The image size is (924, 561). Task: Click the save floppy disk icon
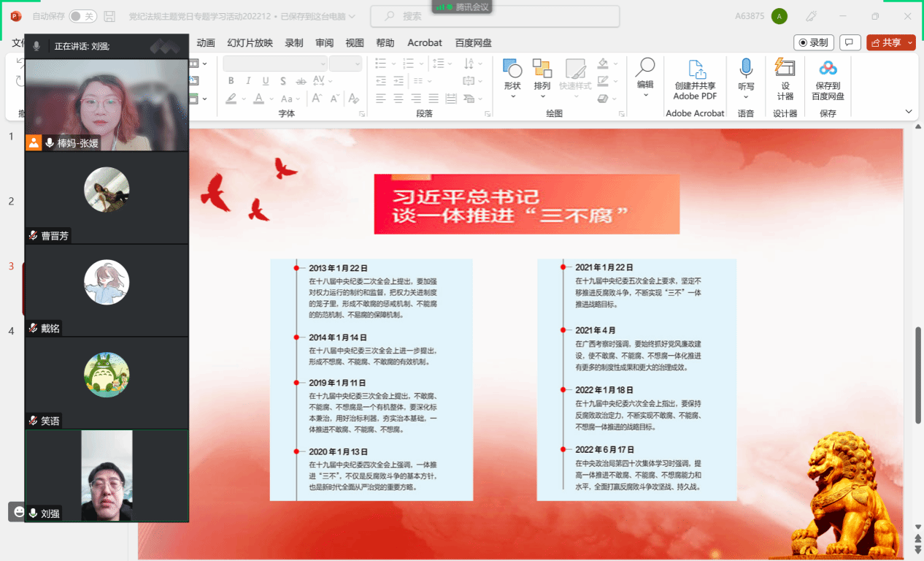coord(109,16)
